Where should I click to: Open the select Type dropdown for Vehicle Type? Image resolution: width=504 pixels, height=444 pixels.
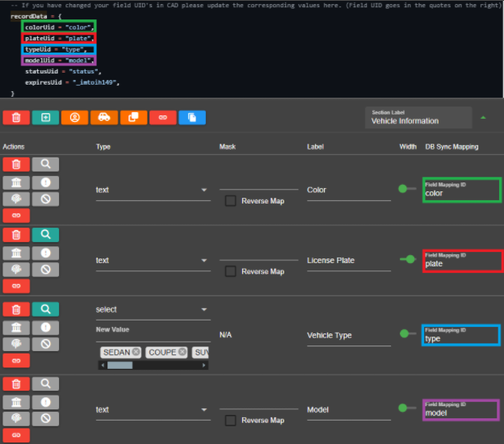152,309
